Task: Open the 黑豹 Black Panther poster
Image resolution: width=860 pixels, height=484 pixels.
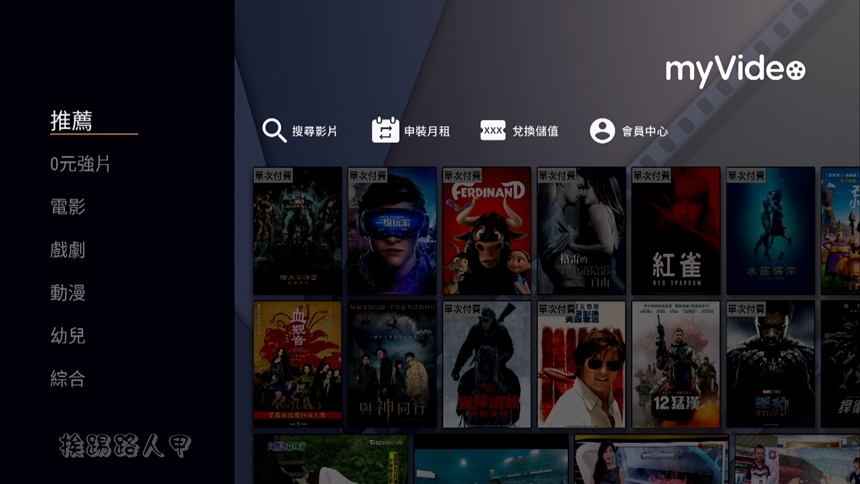Action: coord(771,364)
